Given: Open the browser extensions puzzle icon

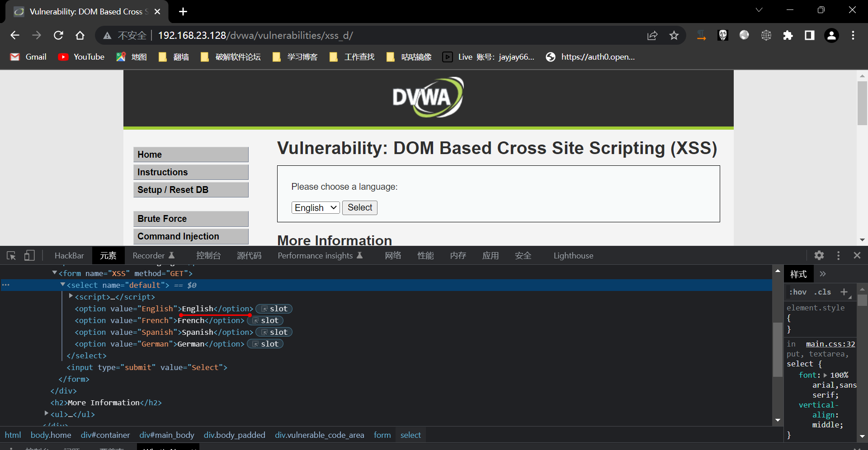Looking at the screenshot, I should click(x=788, y=35).
